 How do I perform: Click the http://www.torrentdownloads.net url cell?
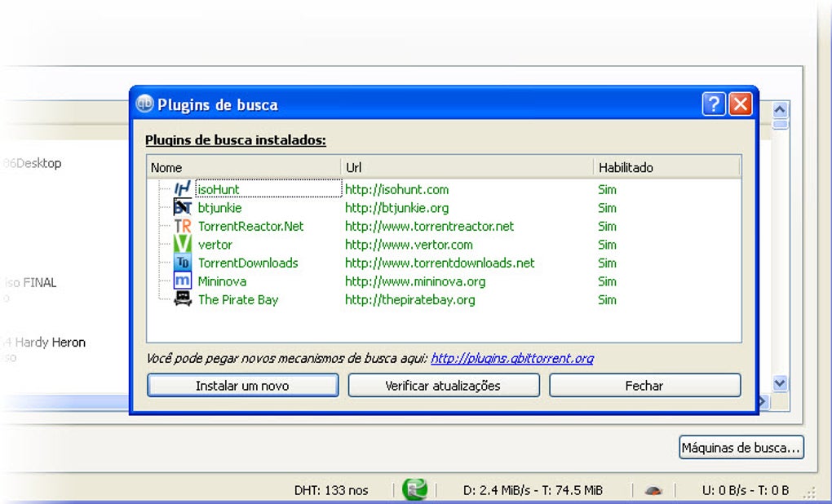pos(440,263)
